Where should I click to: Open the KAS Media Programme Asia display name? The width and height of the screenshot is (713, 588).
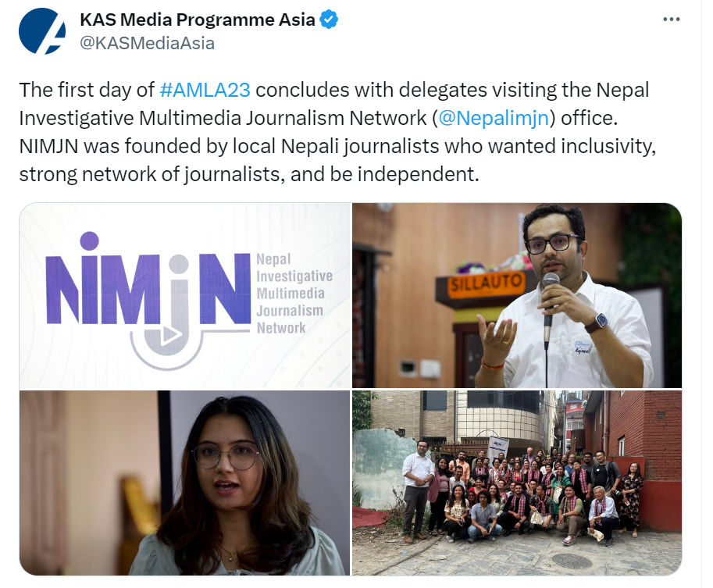tap(198, 20)
